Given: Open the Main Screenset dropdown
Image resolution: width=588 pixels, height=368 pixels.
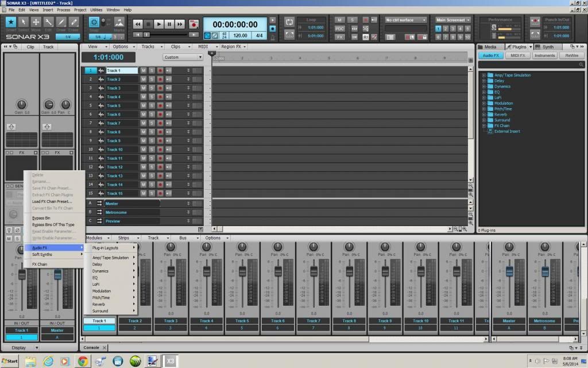Looking at the screenshot, I should pos(452,20).
